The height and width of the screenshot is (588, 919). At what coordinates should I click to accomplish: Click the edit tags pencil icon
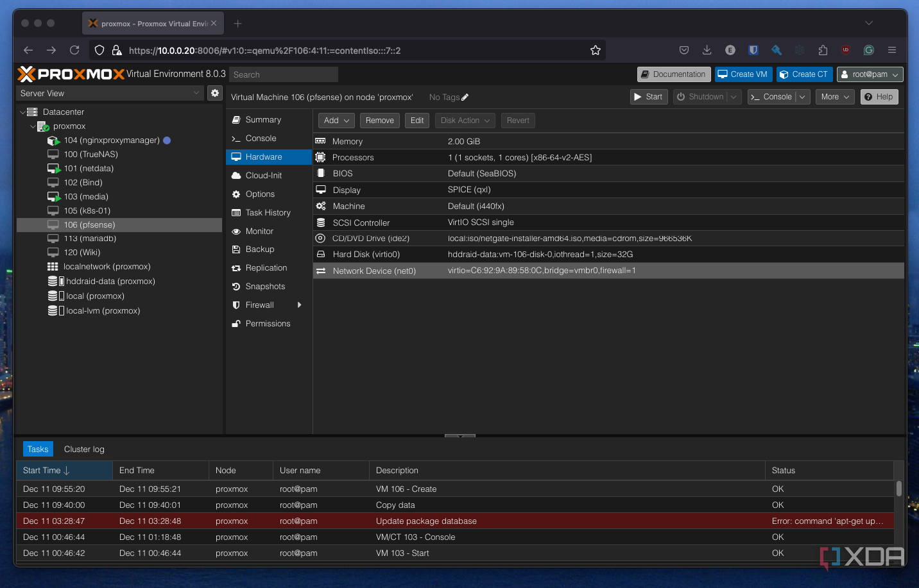pyautogui.click(x=465, y=97)
